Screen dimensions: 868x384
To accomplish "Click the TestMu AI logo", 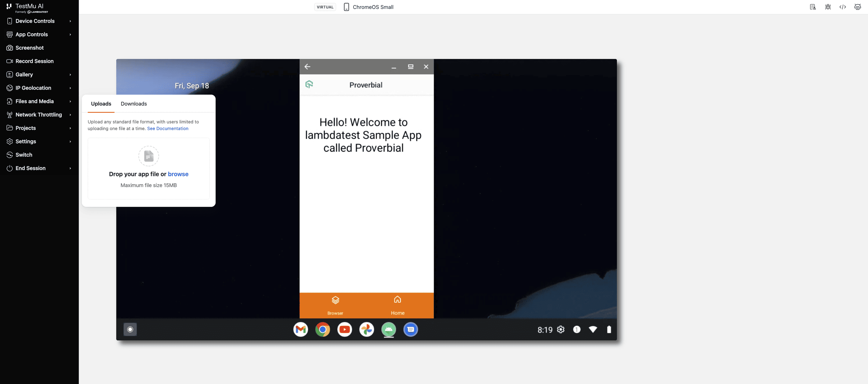I will click(27, 8).
